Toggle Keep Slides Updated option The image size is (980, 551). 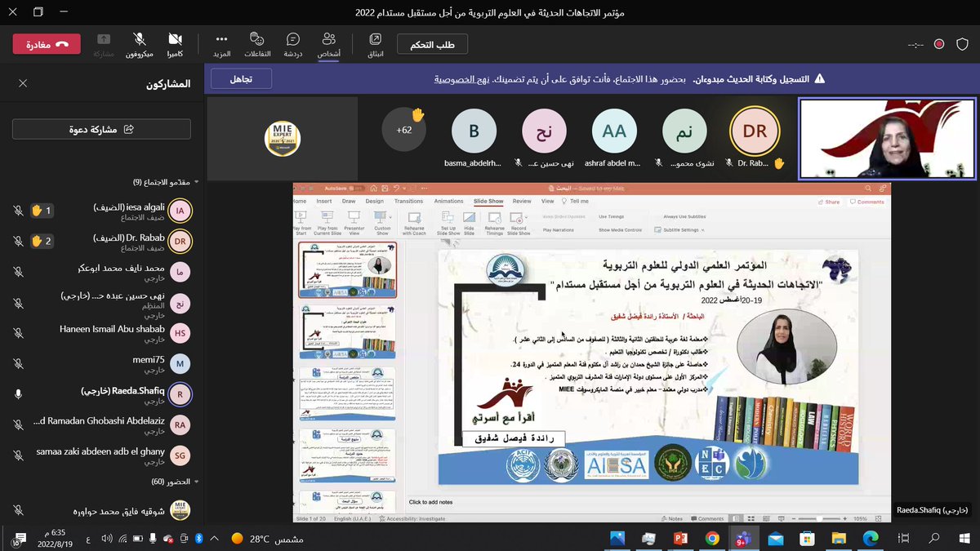pos(563,217)
